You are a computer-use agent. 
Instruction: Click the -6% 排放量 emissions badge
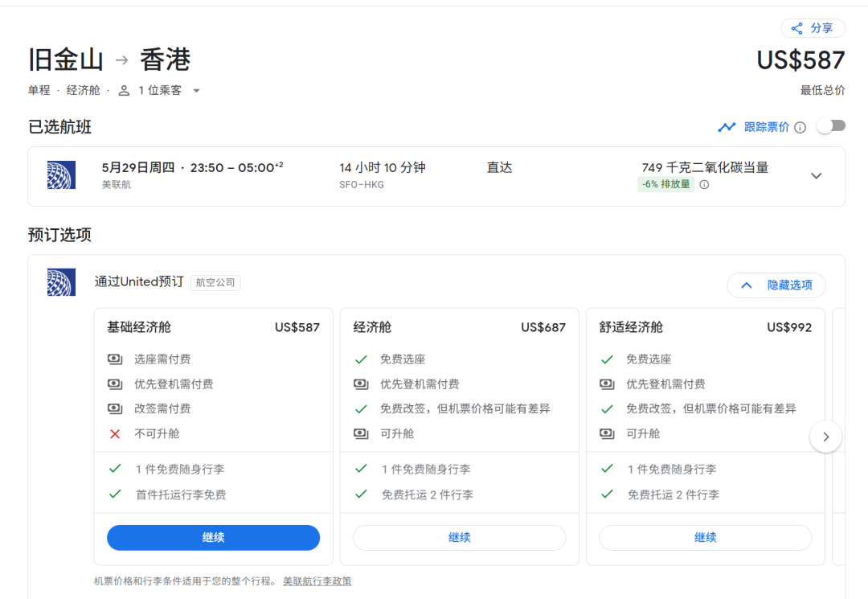point(665,185)
